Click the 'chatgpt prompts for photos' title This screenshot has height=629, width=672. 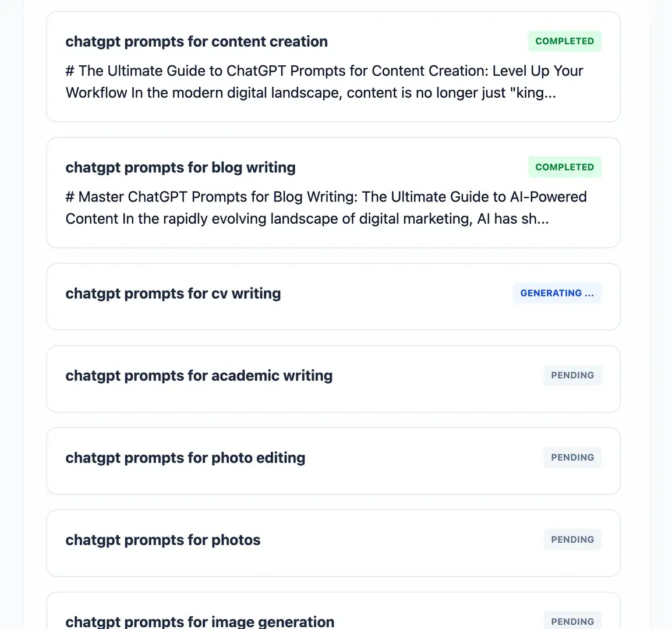pyautogui.click(x=162, y=539)
